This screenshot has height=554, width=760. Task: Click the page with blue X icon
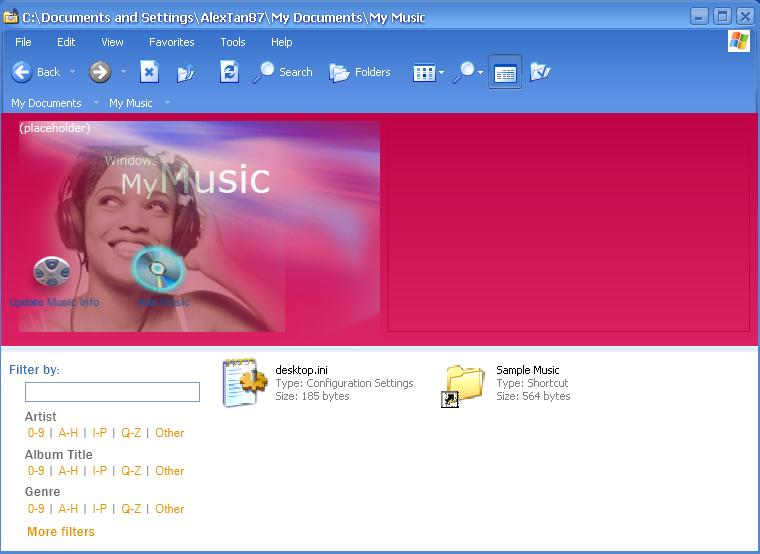point(149,72)
